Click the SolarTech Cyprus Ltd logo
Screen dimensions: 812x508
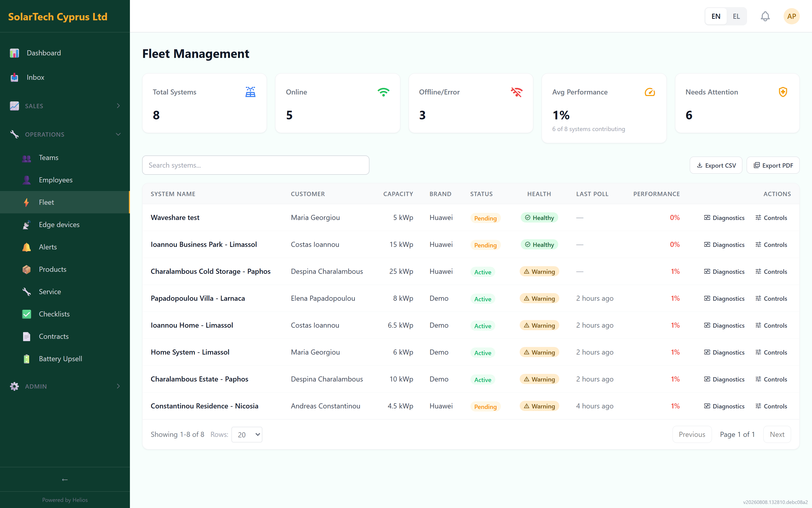click(58, 17)
